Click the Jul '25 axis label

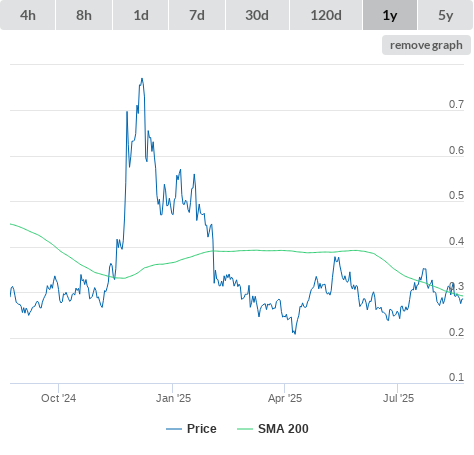(x=398, y=398)
